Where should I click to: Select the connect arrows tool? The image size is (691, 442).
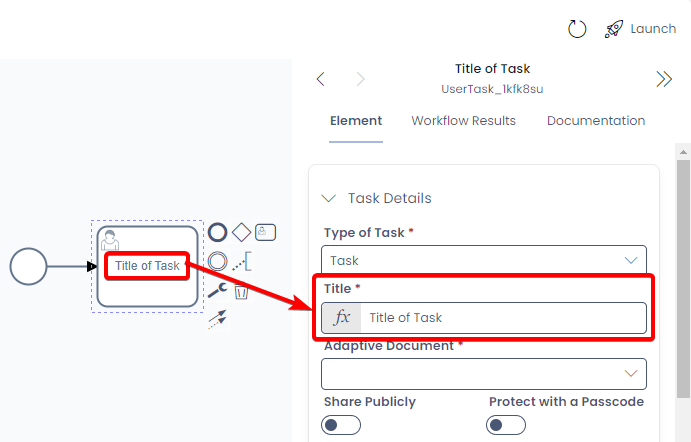pos(217,319)
